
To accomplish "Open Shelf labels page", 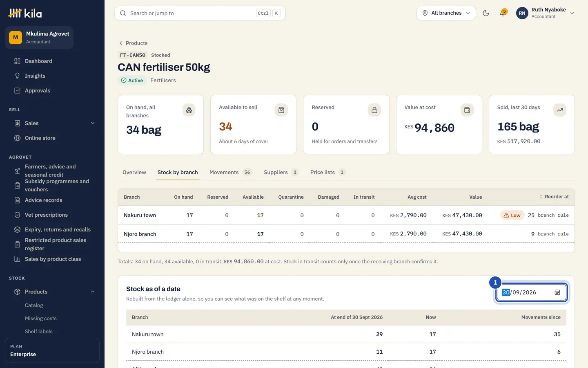I will (x=39, y=332).
